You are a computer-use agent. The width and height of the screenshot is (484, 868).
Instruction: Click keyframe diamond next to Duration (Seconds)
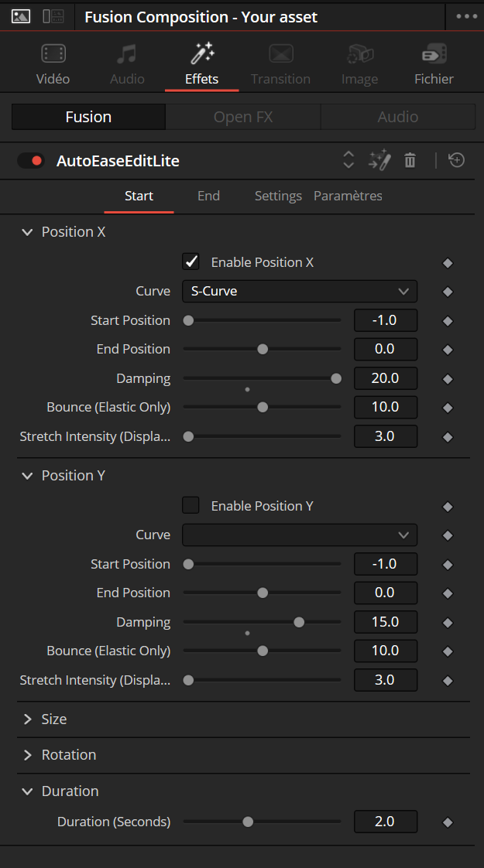point(448,822)
